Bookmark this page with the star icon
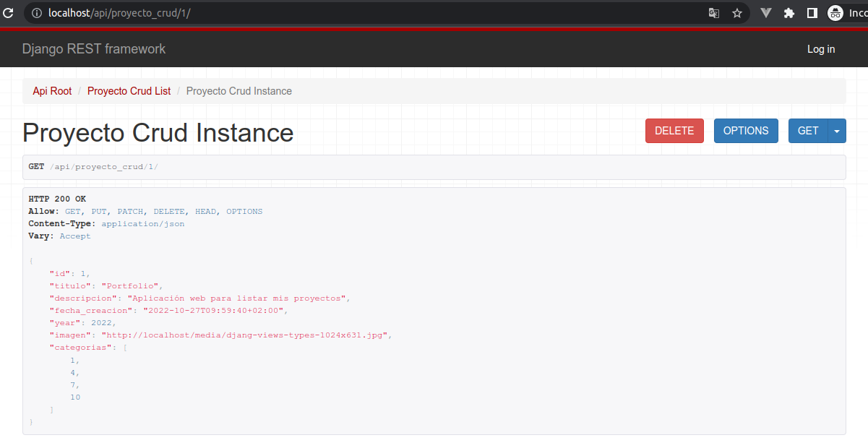 pos(736,13)
